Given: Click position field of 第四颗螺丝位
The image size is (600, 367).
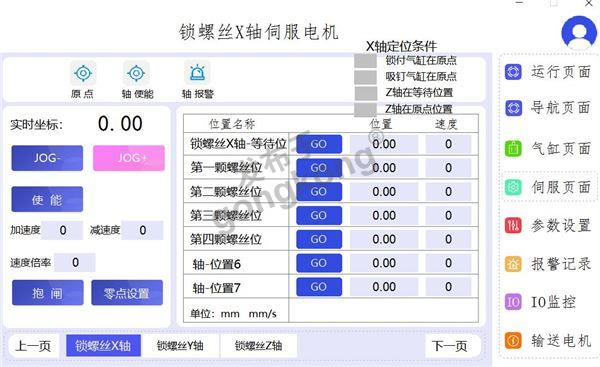Looking at the screenshot, I should coord(384,239).
